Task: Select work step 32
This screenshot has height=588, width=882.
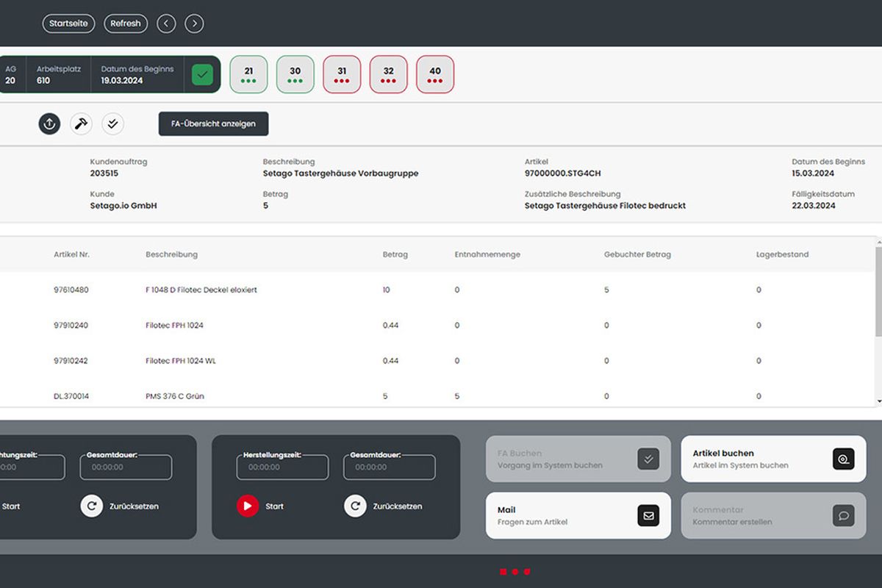Action: point(388,74)
